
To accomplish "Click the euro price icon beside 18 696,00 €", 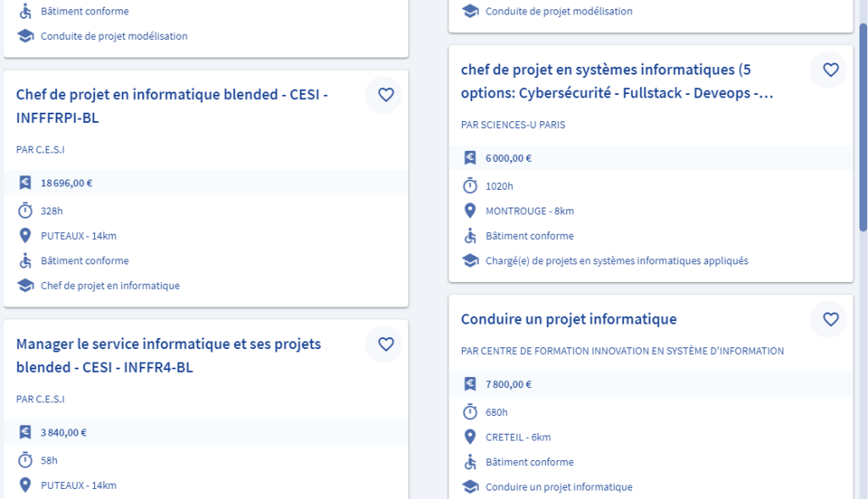I will point(25,182).
